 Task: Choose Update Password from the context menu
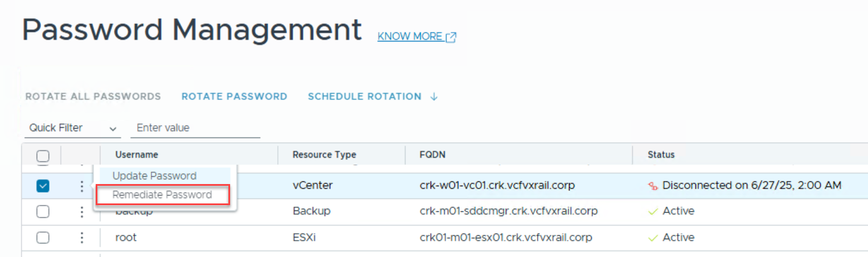point(154,176)
